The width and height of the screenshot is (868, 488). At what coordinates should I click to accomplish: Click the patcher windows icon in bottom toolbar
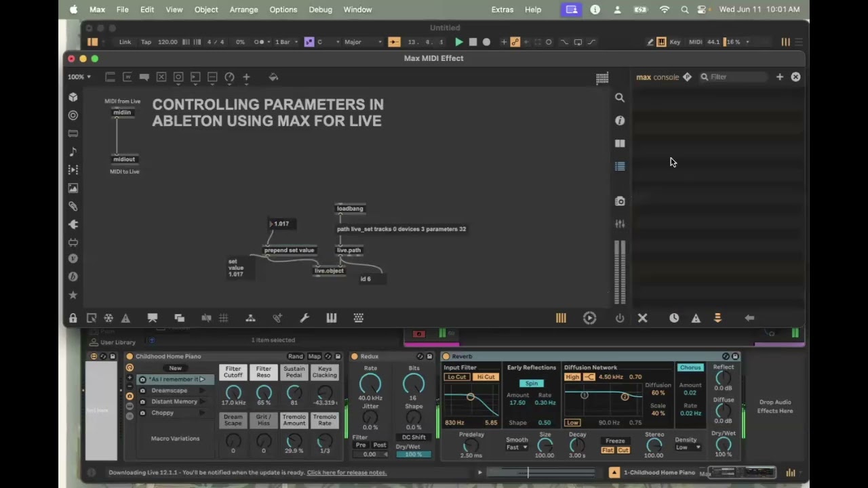point(180,318)
